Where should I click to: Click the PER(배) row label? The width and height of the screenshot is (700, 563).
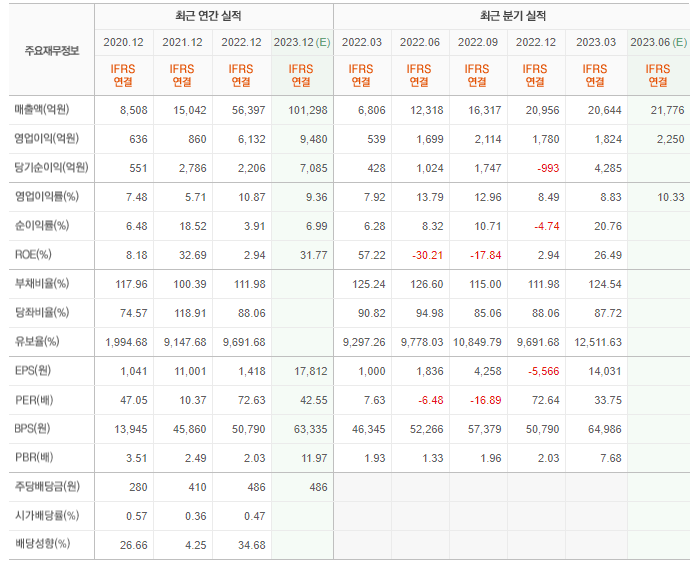[x=33, y=400]
